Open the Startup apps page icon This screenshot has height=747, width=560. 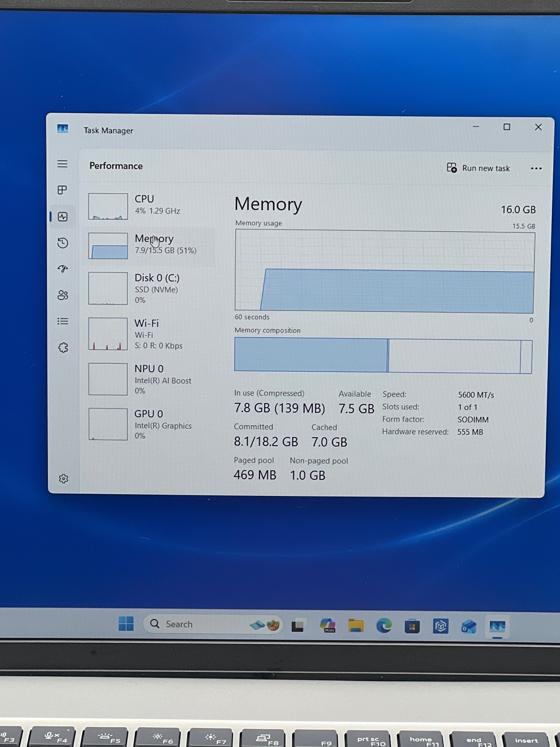click(63, 269)
